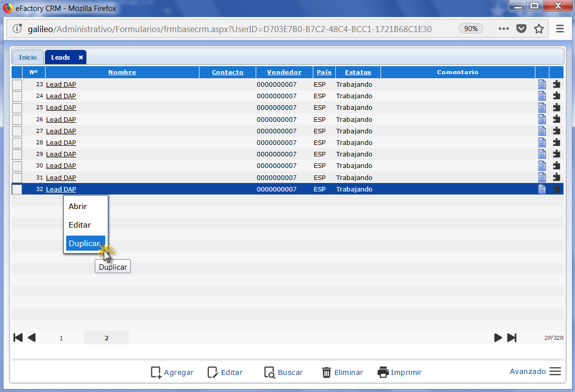The image size is (575, 392).
Task: Click the document icon in row 23
Action: (542, 84)
